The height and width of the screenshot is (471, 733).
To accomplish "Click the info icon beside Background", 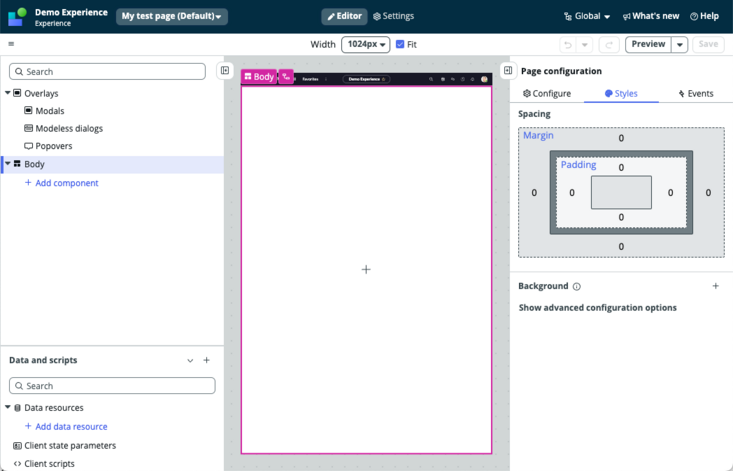I will [577, 286].
